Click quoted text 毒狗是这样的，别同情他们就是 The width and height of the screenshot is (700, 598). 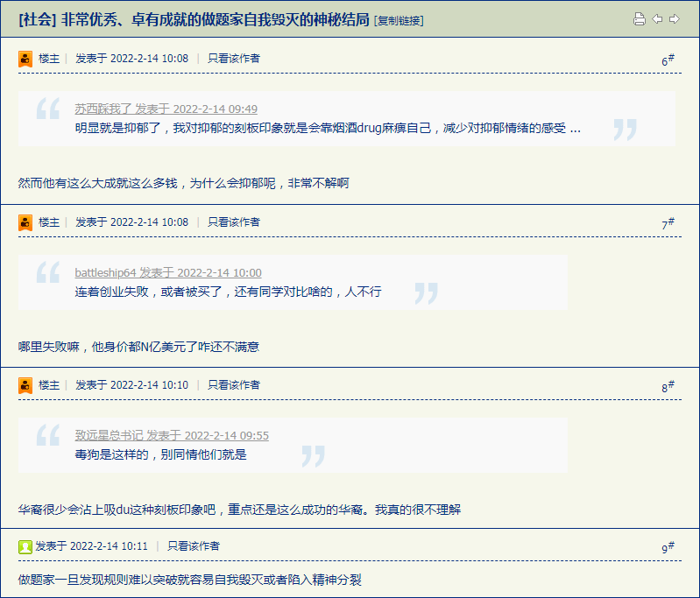160,455
